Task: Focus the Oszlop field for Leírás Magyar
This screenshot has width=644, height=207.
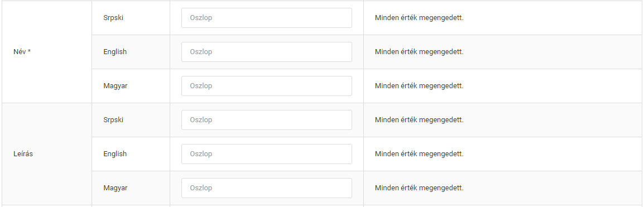Action: coord(267,188)
